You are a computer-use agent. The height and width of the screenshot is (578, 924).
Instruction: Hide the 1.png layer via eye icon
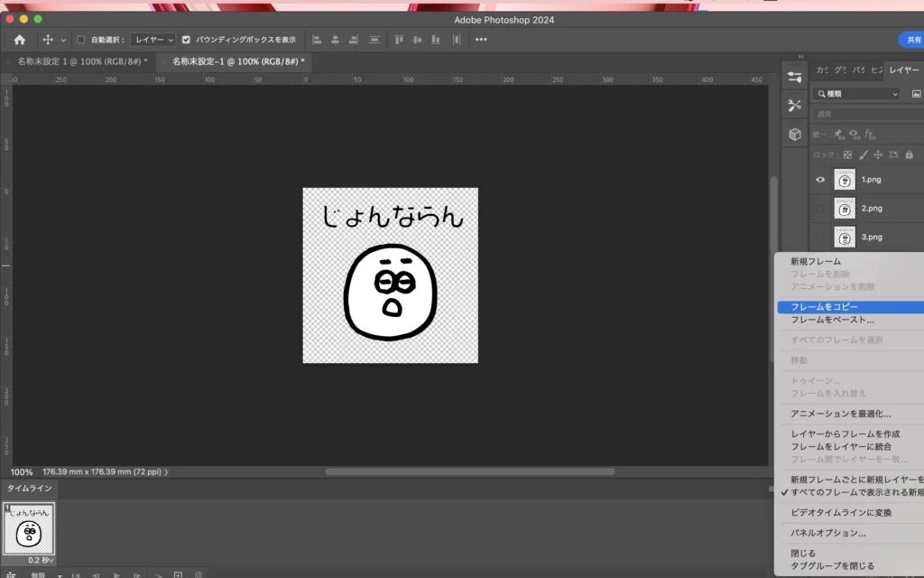(820, 180)
